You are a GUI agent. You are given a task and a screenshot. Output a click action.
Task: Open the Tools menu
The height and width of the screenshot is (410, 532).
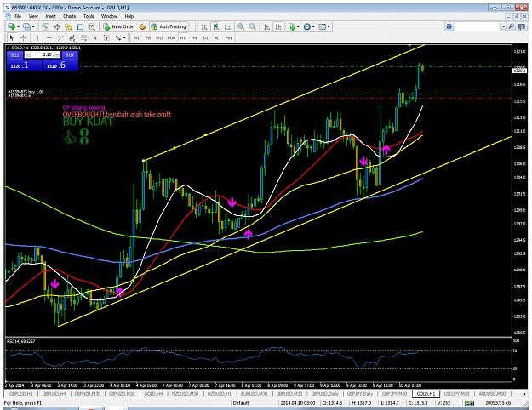tap(89, 16)
